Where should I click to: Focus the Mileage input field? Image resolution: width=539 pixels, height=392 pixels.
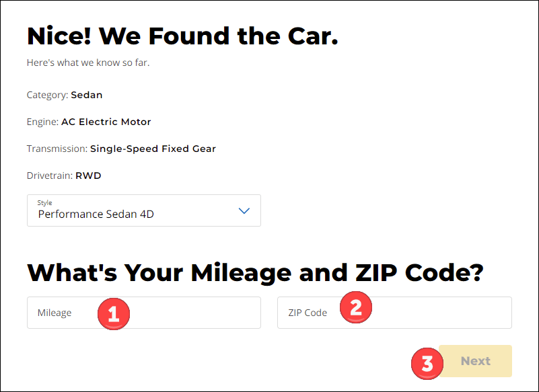[144, 313]
